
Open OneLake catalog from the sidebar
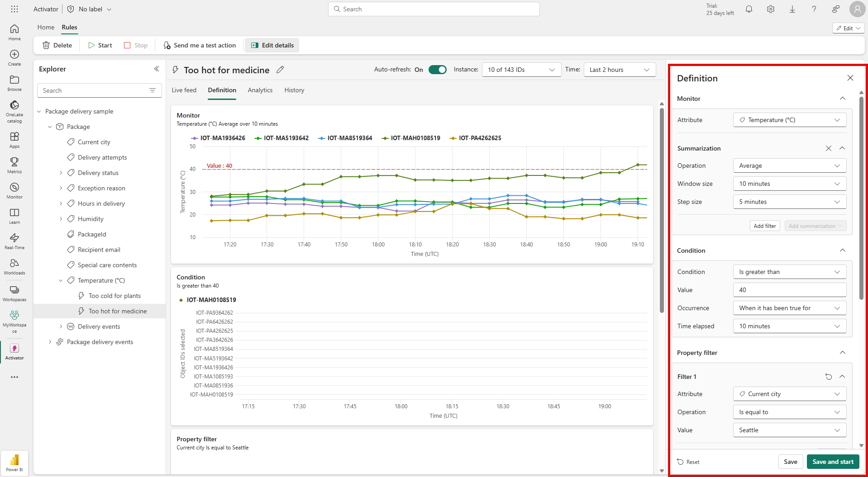pos(14,110)
